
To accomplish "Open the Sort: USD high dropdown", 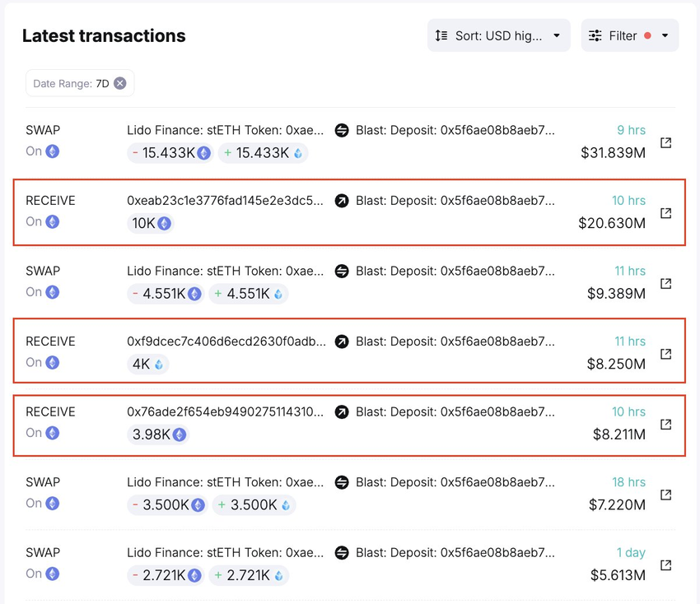I will click(498, 35).
